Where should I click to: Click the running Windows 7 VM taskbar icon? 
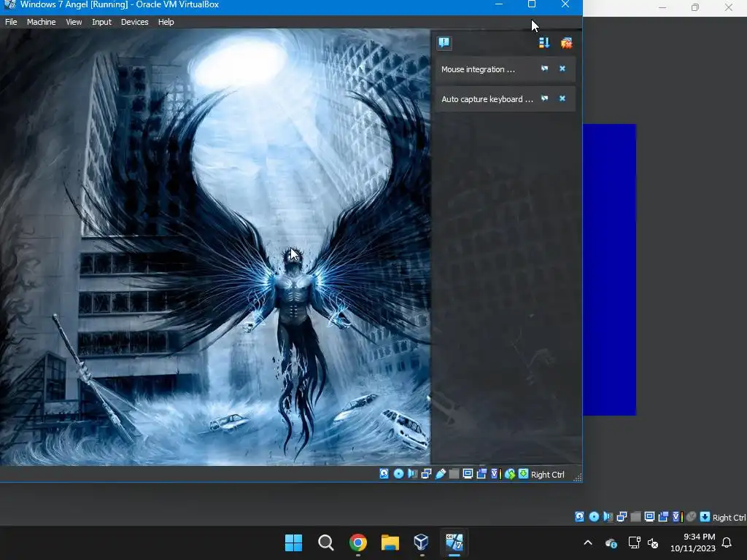tap(454, 542)
